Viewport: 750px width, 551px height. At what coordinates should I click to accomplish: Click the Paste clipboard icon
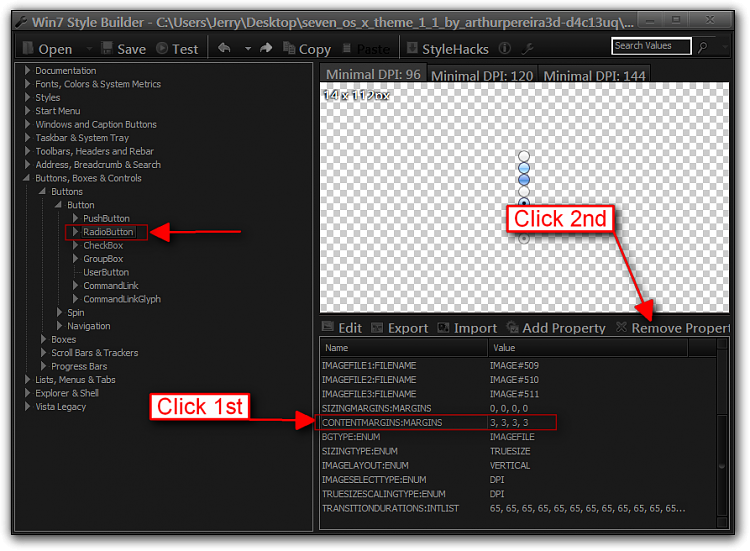click(x=347, y=48)
